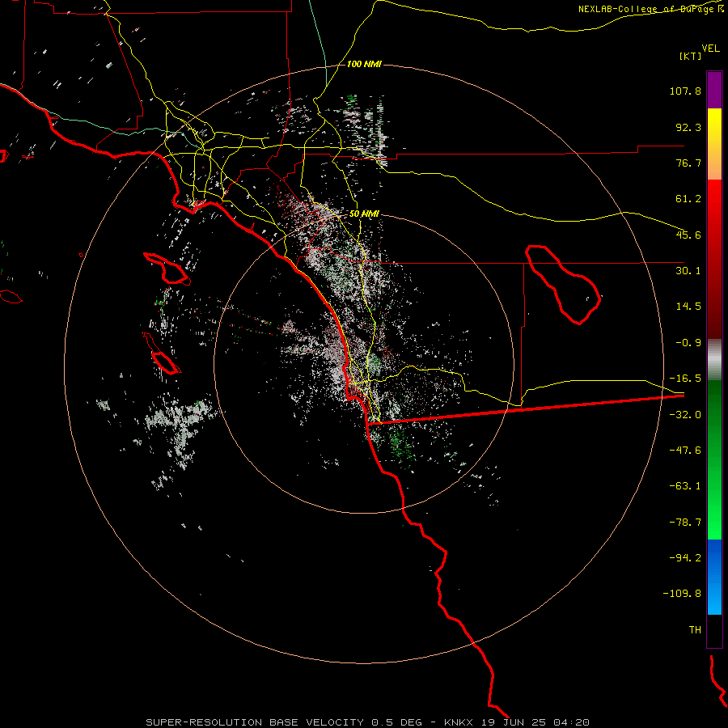Click the -16.5 velocity scale value
The width and height of the screenshot is (728, 728).
[x=685, y=379]
